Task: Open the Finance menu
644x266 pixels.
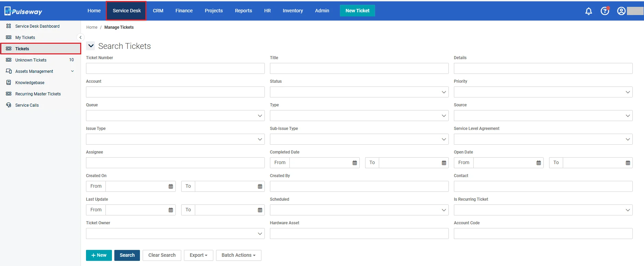Action: tap(184, 11)
